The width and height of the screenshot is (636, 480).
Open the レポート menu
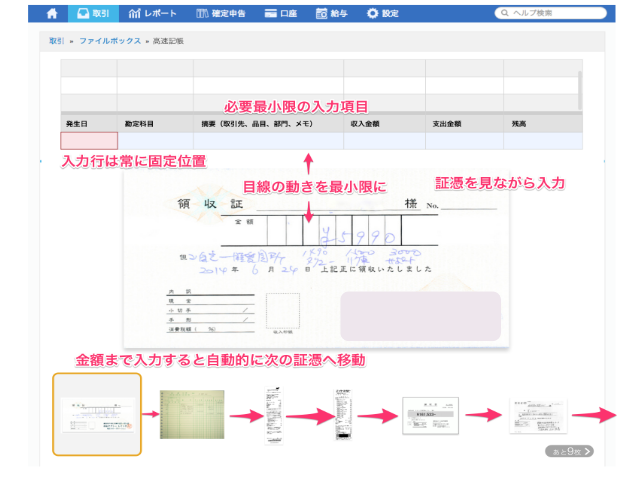point(153,13)
